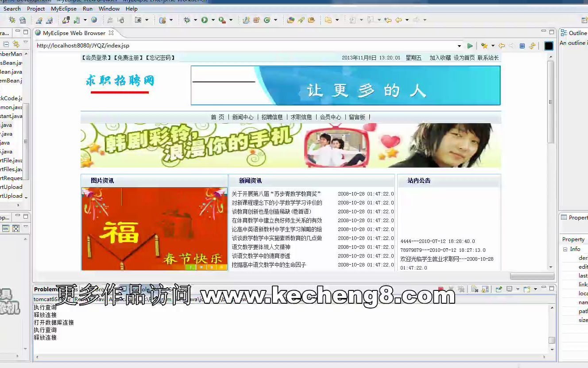Screen dimensions: 588x368
Task: Open the URL history dropdown arrow
Action: [459, 46]
